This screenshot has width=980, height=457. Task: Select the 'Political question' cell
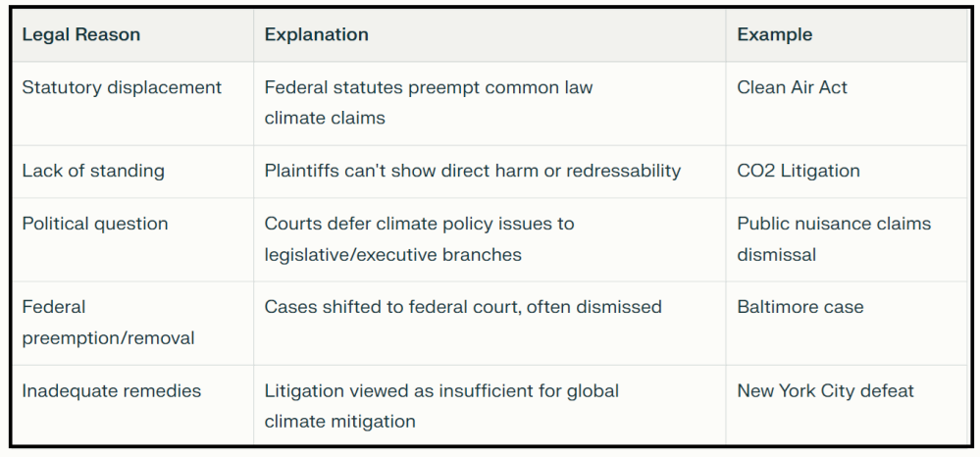(95, 224)
